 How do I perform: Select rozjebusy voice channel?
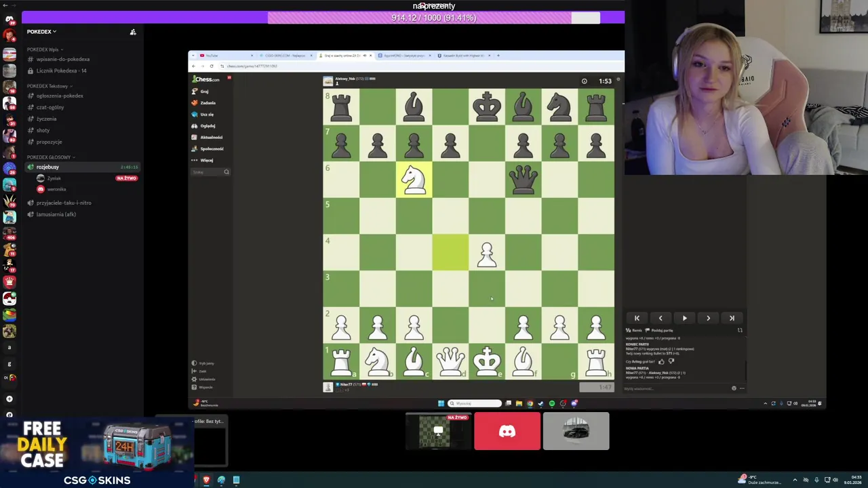click(x=83, y=167)
